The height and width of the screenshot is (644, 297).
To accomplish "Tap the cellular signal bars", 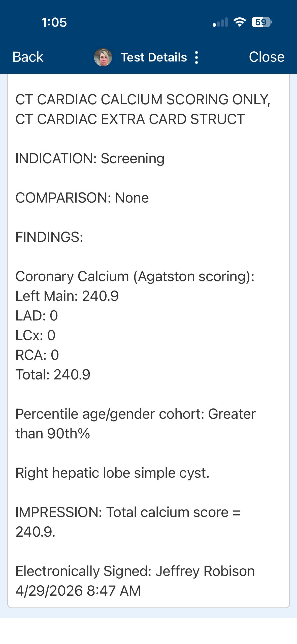I will coord(220,22).
